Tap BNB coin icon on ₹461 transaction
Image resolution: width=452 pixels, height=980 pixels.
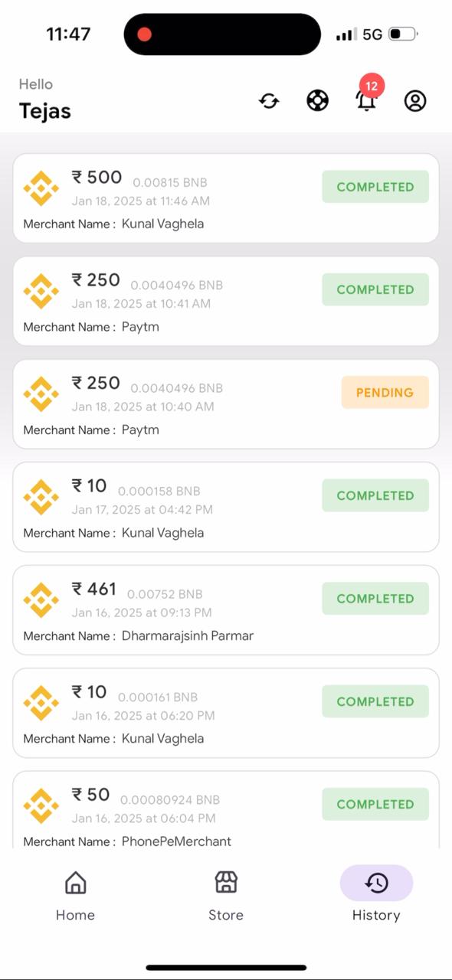41,600
